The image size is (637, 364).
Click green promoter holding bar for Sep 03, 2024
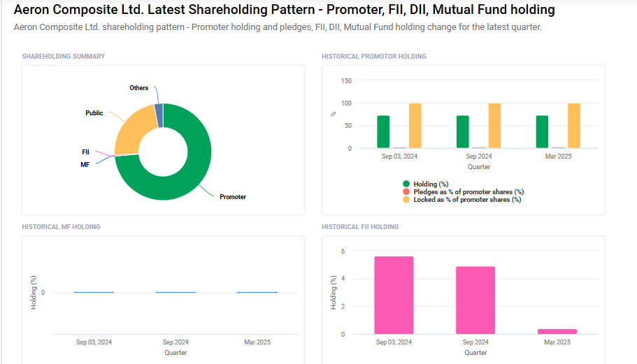pyautogui.click(x=383, y=132)
